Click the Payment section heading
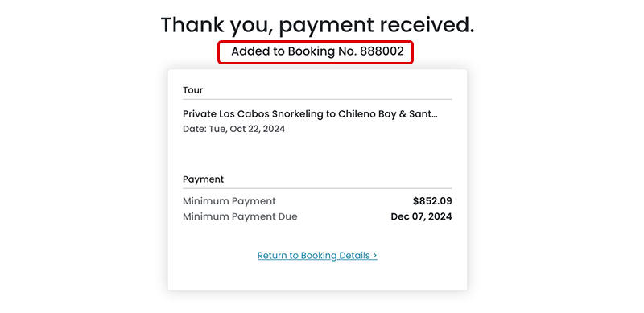The height and width of the screenshot is (313, 644). [204, 179]
